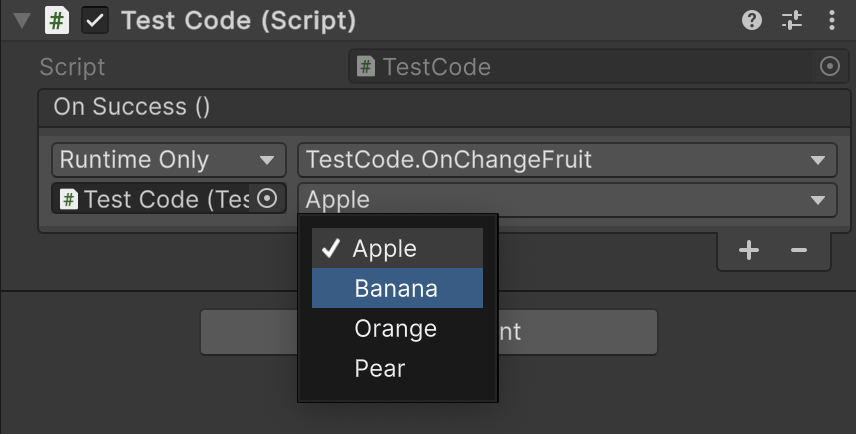The height and width of the screenshot is (434, 856).
Task: Open the Runtime Only call state dropdown
Action: pos(168,160)
